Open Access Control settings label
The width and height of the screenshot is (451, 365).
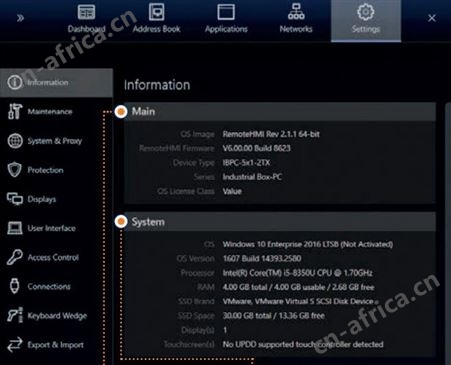[x=53, y=257]
